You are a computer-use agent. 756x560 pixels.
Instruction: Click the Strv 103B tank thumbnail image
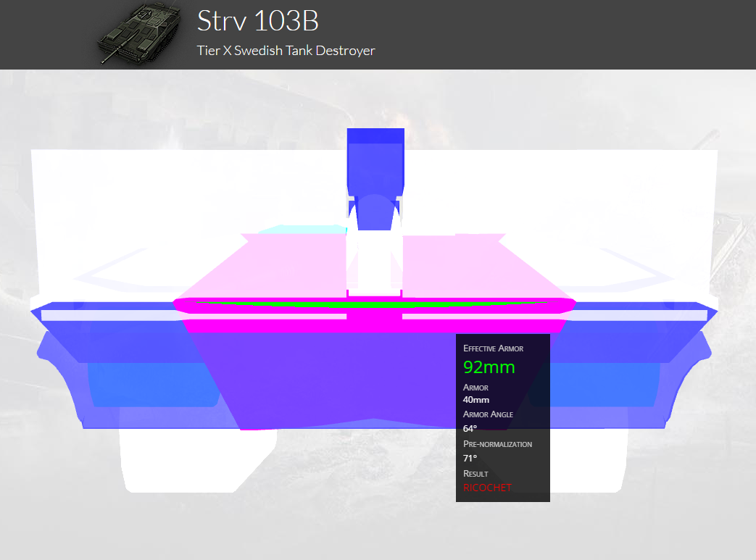[x=139, y=34]
